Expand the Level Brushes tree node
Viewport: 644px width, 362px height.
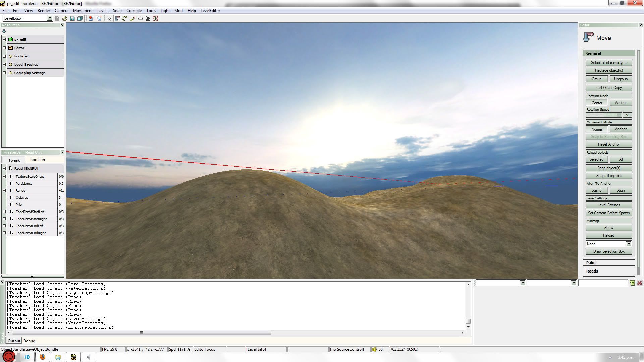point(4,64)
